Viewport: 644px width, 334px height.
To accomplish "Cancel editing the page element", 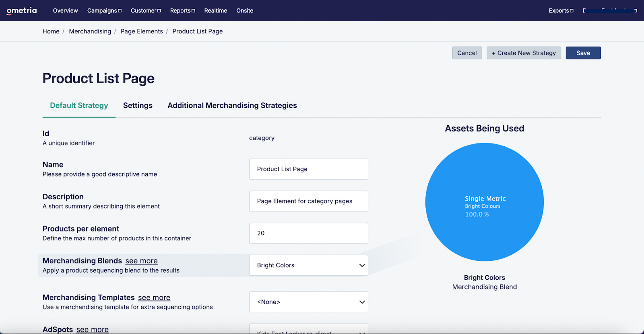I will click(x=467, y=53).
